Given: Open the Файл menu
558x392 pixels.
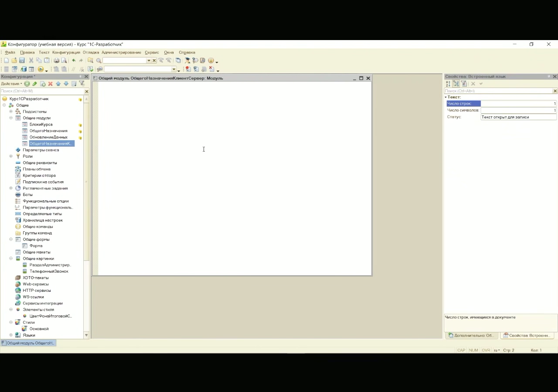Looking at the screenshot, I should (10, 52).
